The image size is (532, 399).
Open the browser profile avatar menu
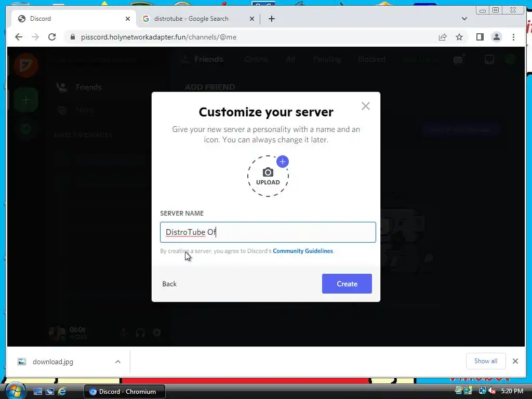tap(496, 37)
